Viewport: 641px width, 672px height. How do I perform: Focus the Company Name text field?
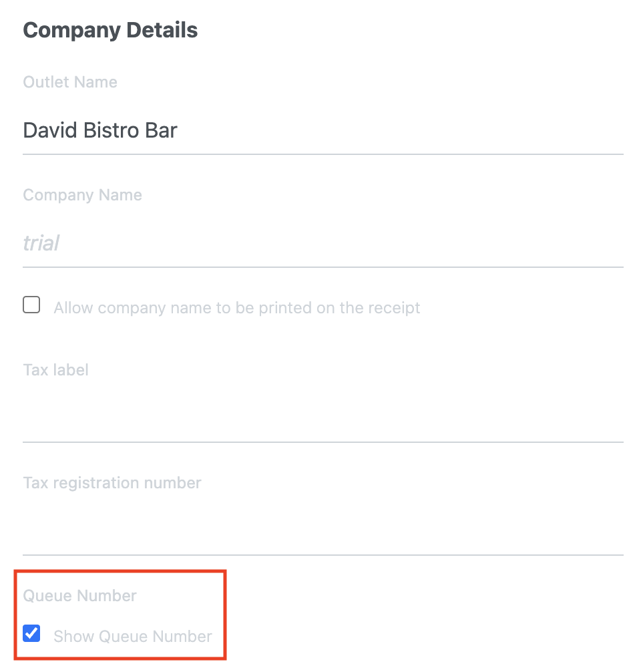pos(323,243)
